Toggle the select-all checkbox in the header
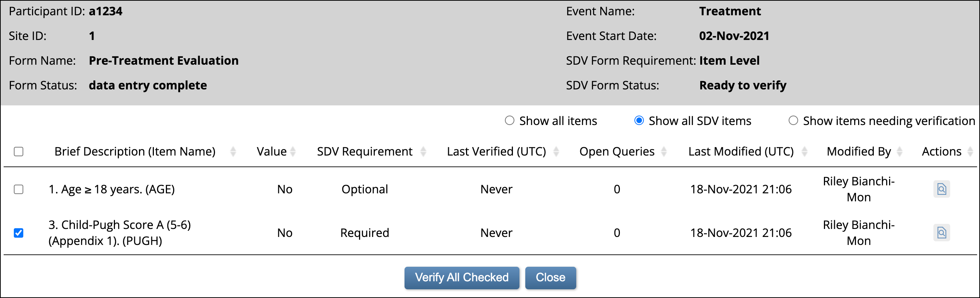 click(x=18, y=151)
